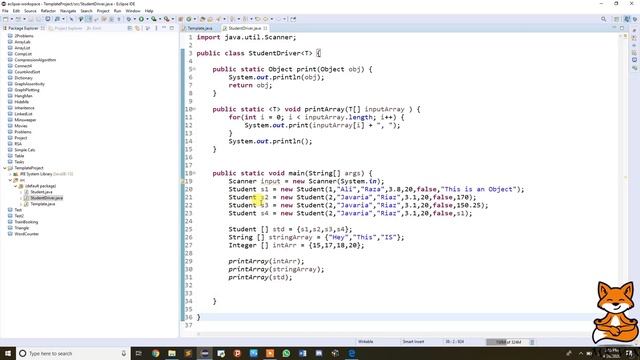Select the Triangle project
The height and width of the screenshot is (360, 640).
22,228
